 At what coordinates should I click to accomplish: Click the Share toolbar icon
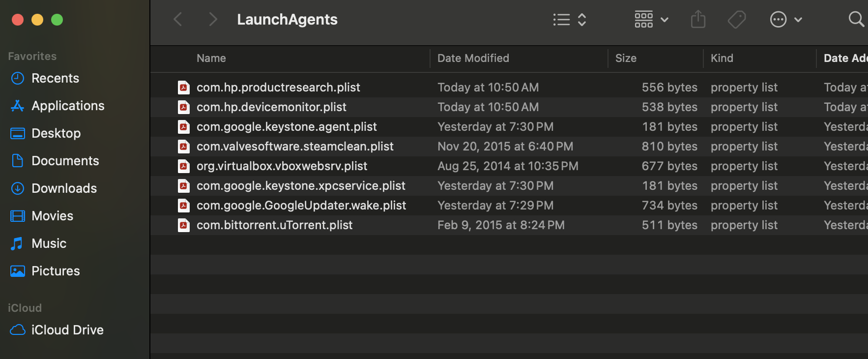698,20
